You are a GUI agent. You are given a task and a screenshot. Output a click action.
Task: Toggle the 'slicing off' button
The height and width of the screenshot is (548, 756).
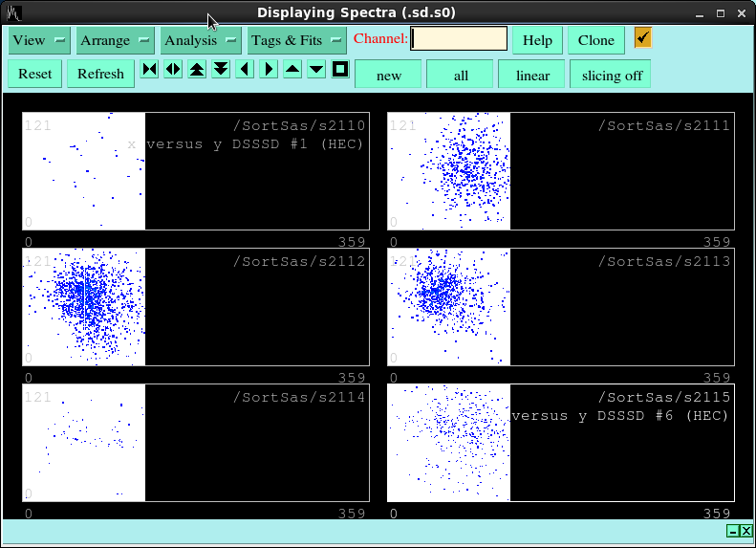pyautogui.click(x=611, y=76)
